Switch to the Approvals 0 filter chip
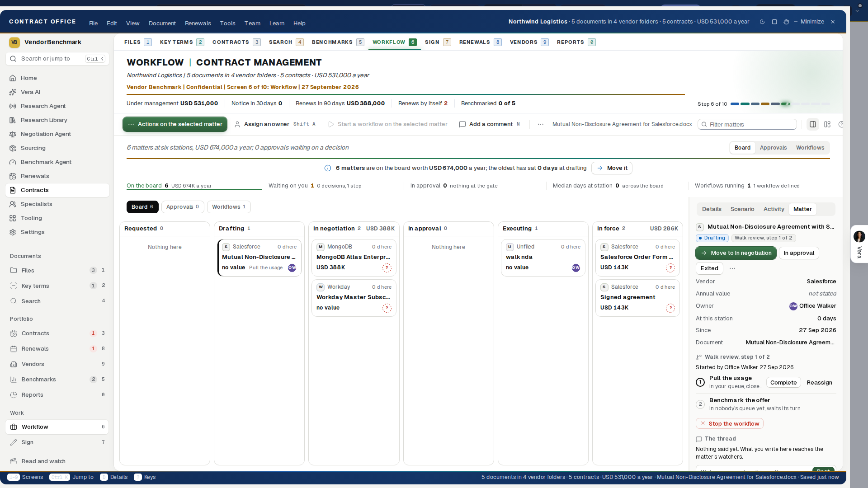The image size is (868, 488). [183, 207]
